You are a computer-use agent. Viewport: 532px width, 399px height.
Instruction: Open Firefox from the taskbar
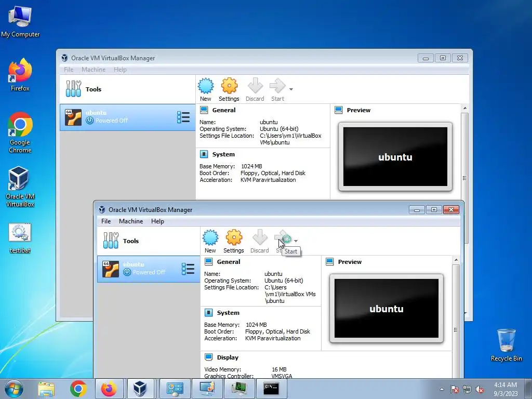coord(109,389)
